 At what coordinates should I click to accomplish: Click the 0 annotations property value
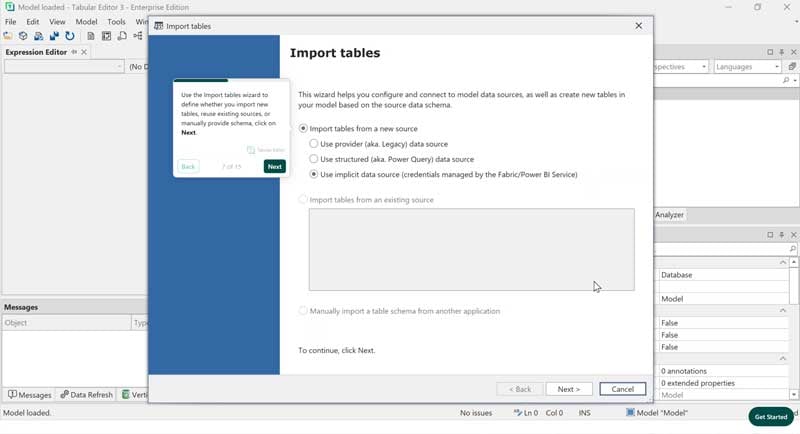[x=722, y=371]
